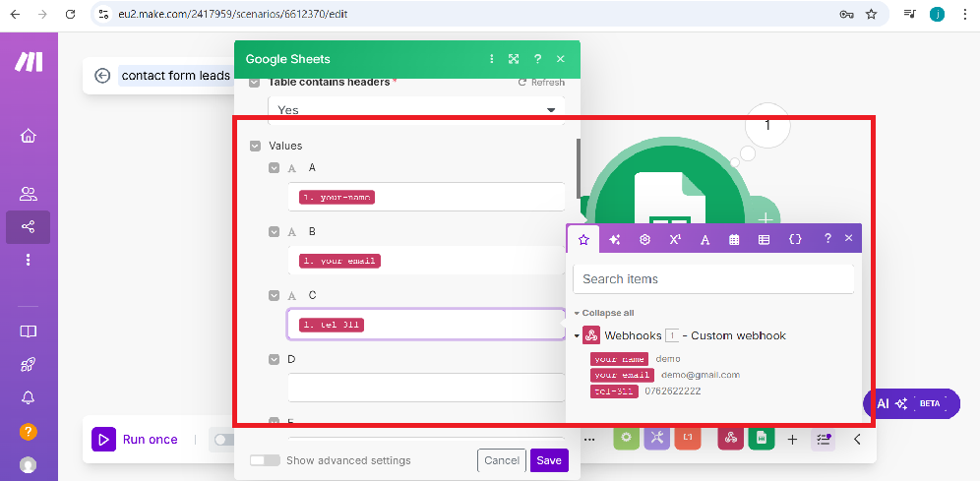Add a favorite with the plus icon
Image resolution: width=980 pixels, height=481 pixels.
792,439
